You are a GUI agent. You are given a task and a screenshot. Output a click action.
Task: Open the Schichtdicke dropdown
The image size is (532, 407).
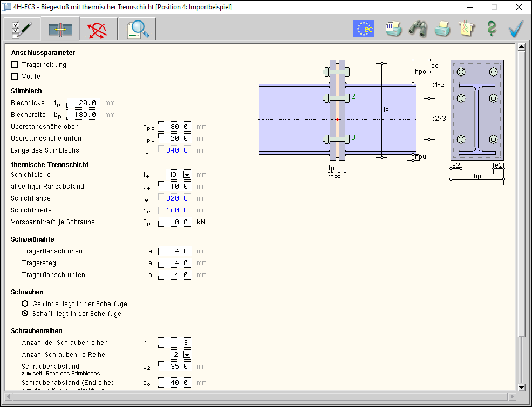187,175
